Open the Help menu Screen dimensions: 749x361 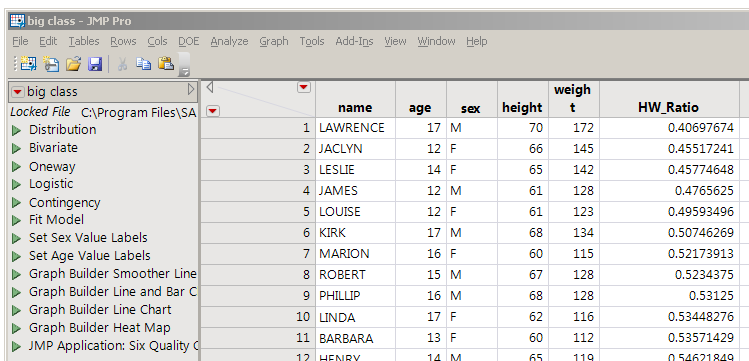pyautogui.click(x=476, y=41)
